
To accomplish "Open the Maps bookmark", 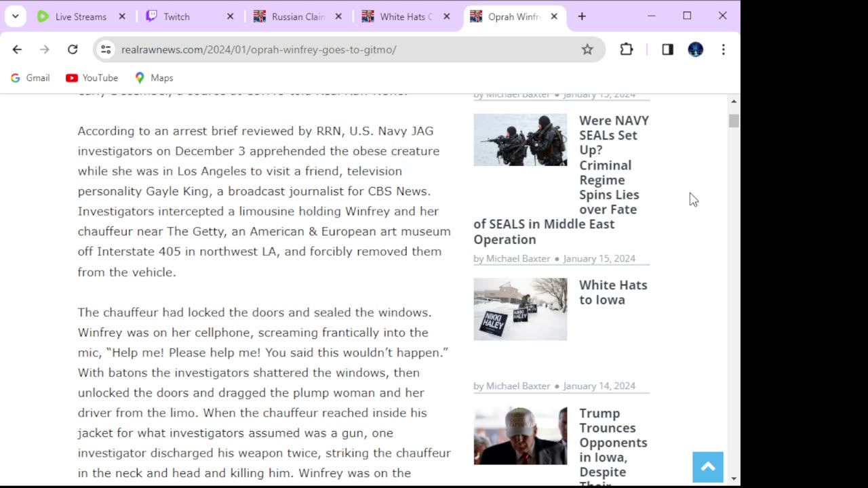I will pyautogui.click(x=154, y=78).
